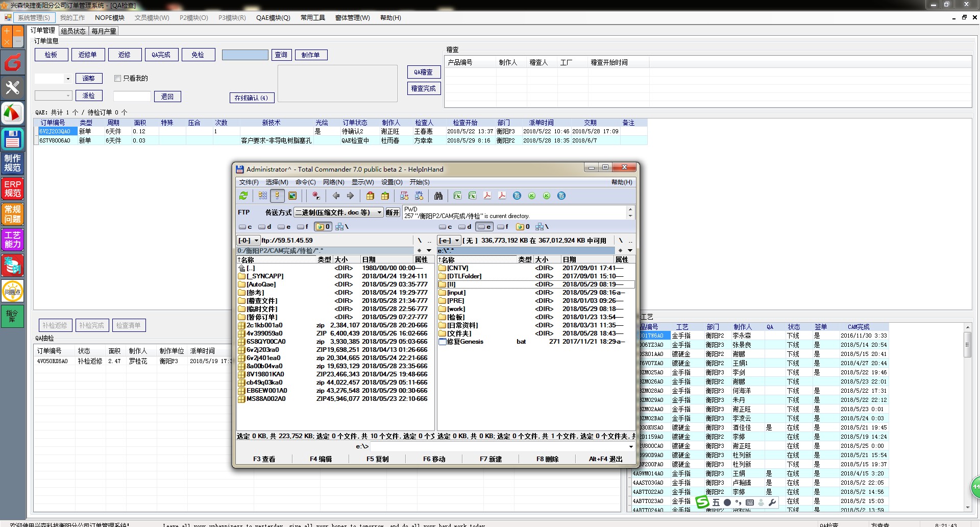
Task: Click the blue floppy disk sidebar icon
Action: click(x=13, y=138)
